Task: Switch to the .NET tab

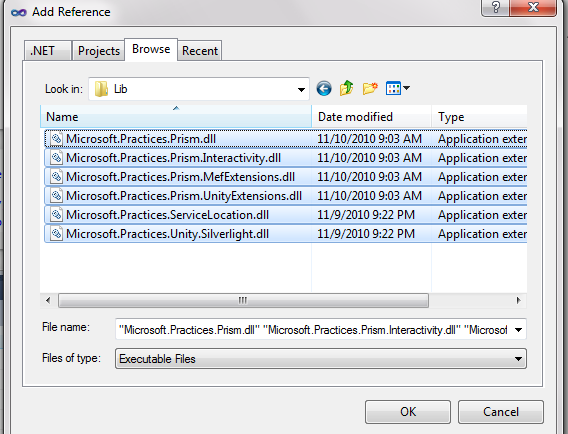Action: point(47,51)
